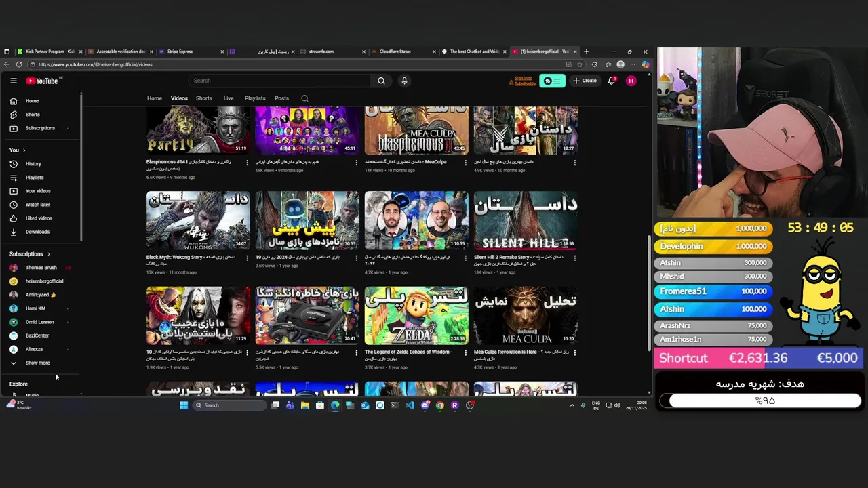Screen dimensions: 868x488
Task: Open Silent Hill 2 Remake Story thumbnail
Action: (526, 220)
